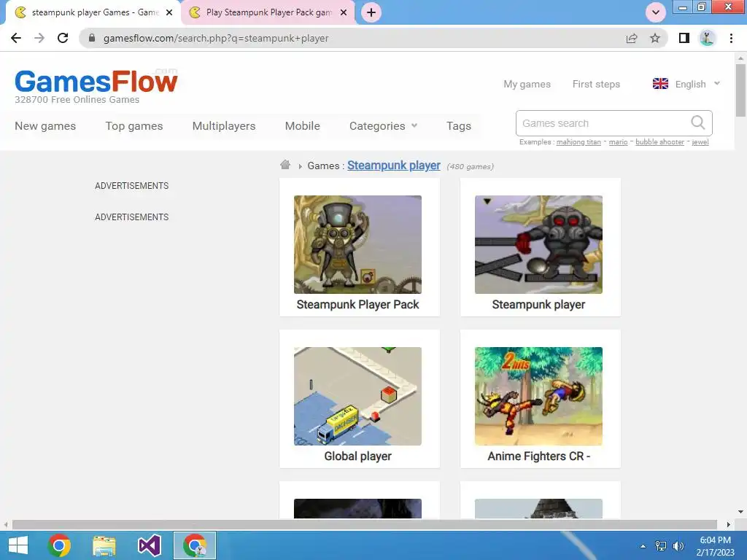Share this page via share icon
The image size is (747, 560).
(x=632, y=38)
